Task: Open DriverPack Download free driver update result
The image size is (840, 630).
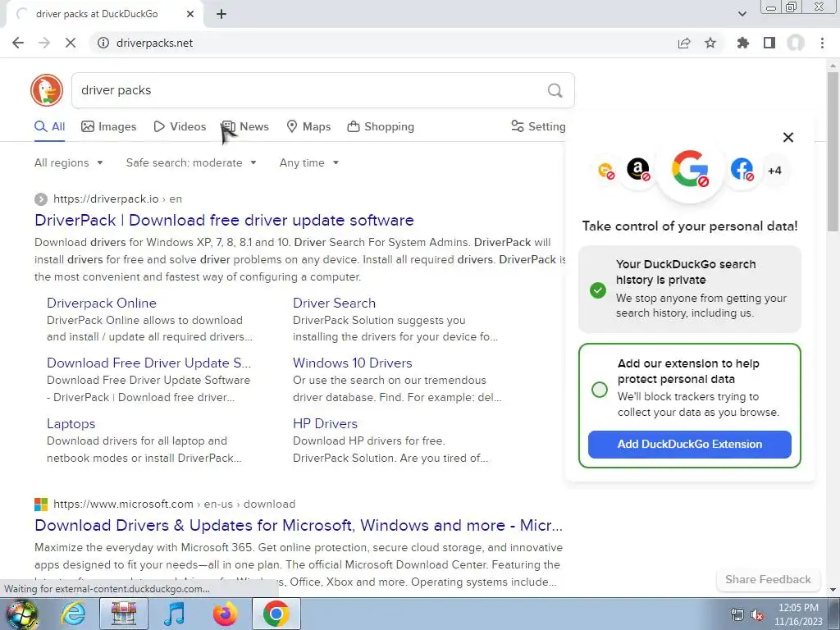Action: pos(224,220)
